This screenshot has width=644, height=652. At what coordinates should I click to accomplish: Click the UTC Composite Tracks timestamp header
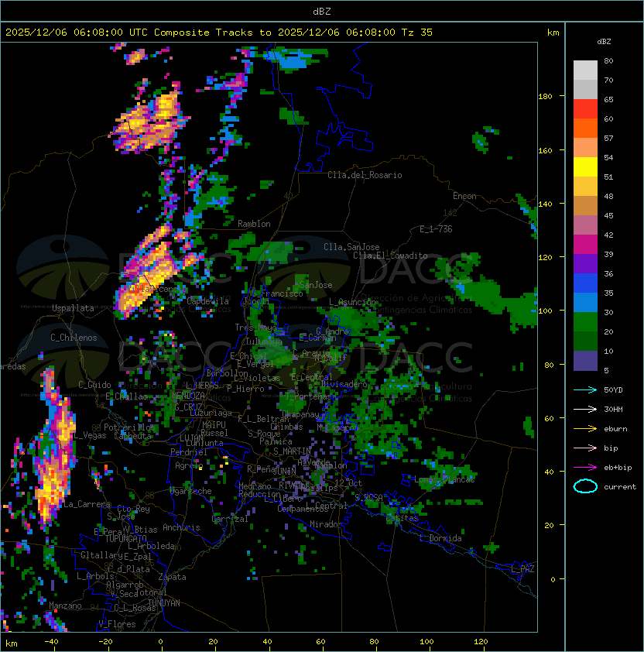click(x=219, y=32)
